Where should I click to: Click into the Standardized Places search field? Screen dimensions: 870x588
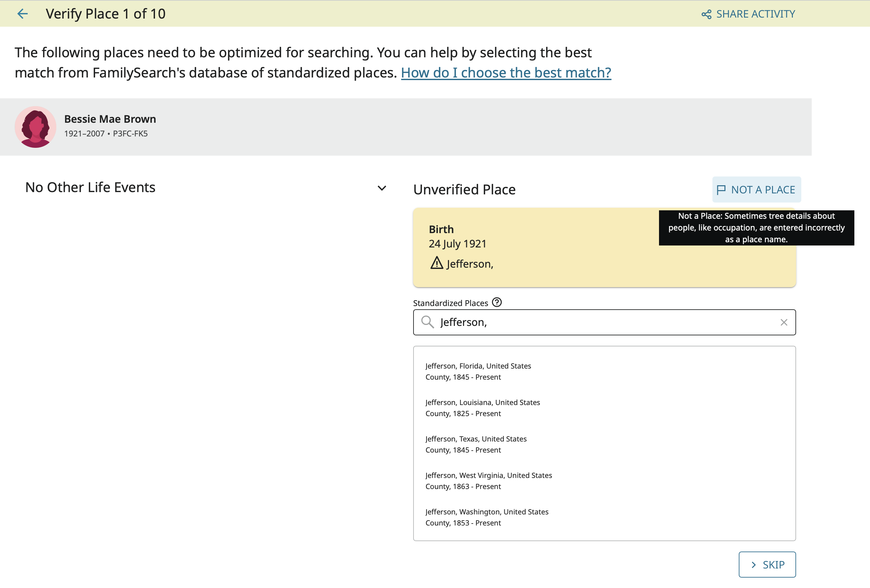click(604, 322)
